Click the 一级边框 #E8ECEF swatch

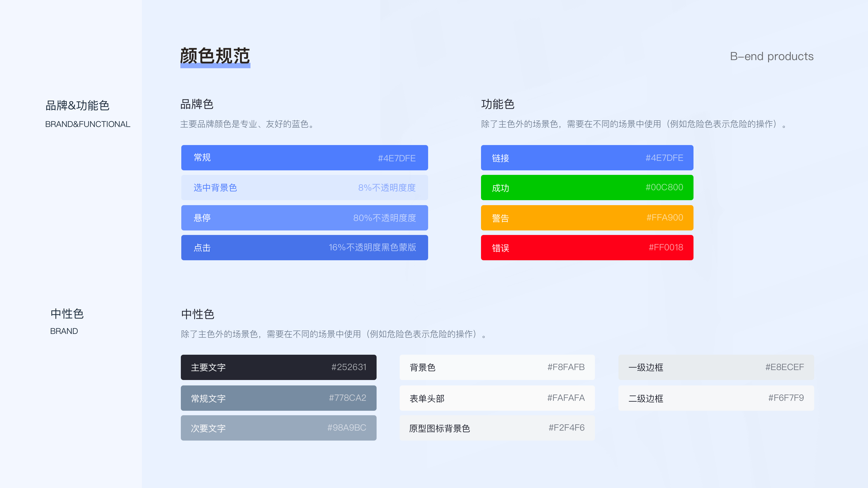point(716,367)
